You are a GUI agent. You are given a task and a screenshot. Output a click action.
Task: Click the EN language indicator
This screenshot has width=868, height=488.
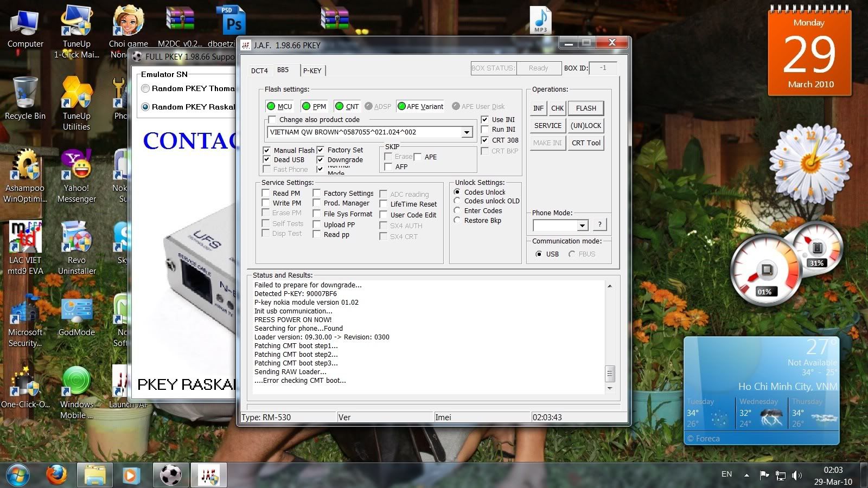pyautogui.click(x=726, y=474)
